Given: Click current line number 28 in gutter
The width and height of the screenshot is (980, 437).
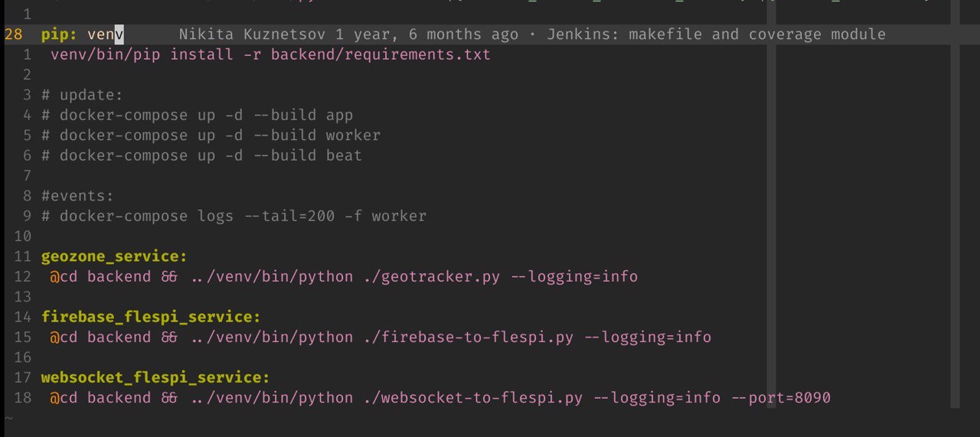Looking at the screenshot, I should click(13, 34).
